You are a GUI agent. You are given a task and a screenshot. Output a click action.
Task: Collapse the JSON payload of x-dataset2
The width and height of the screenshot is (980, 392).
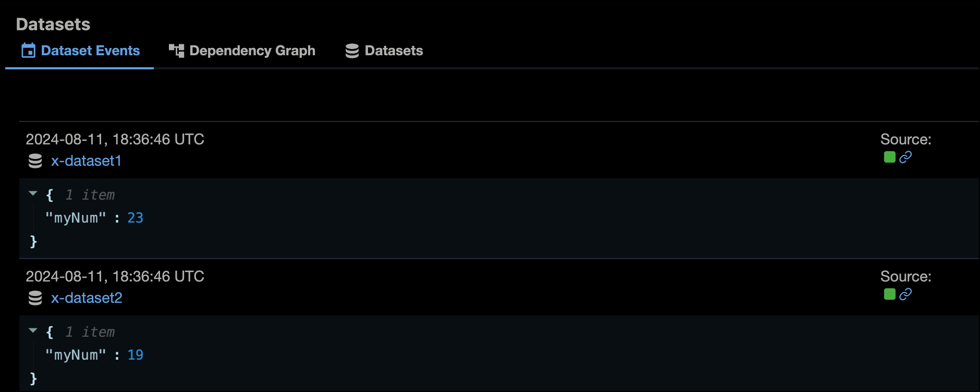pyautogui.click(x=32, y=329)
